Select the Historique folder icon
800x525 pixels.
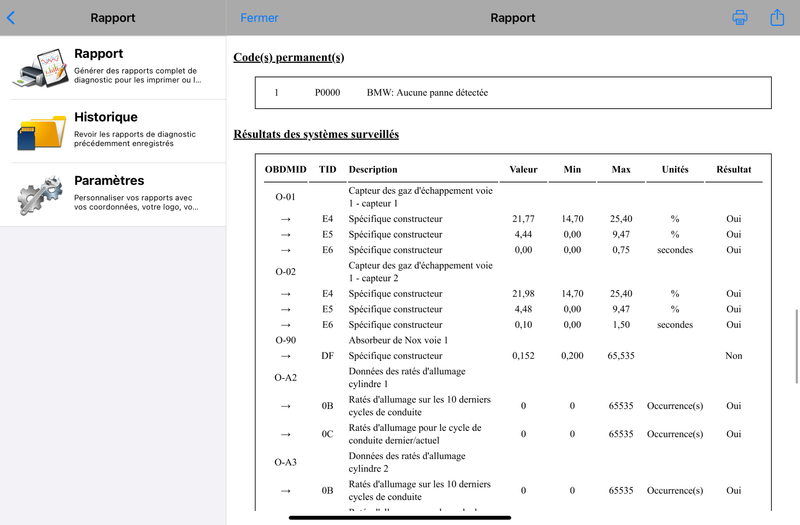click(x=41, y=132)
